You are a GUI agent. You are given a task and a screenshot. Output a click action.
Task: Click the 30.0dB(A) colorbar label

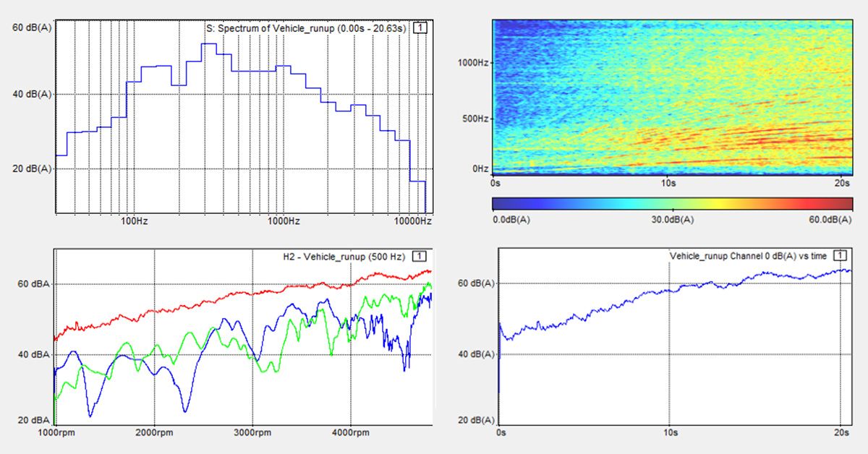pos(673,219)
